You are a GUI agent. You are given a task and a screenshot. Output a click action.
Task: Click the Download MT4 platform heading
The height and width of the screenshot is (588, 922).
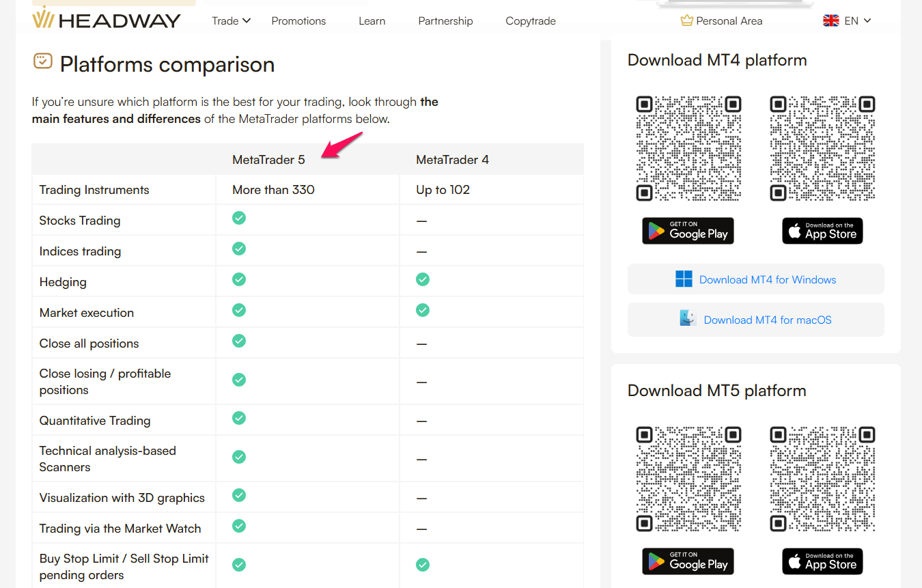tap(717, 60)
